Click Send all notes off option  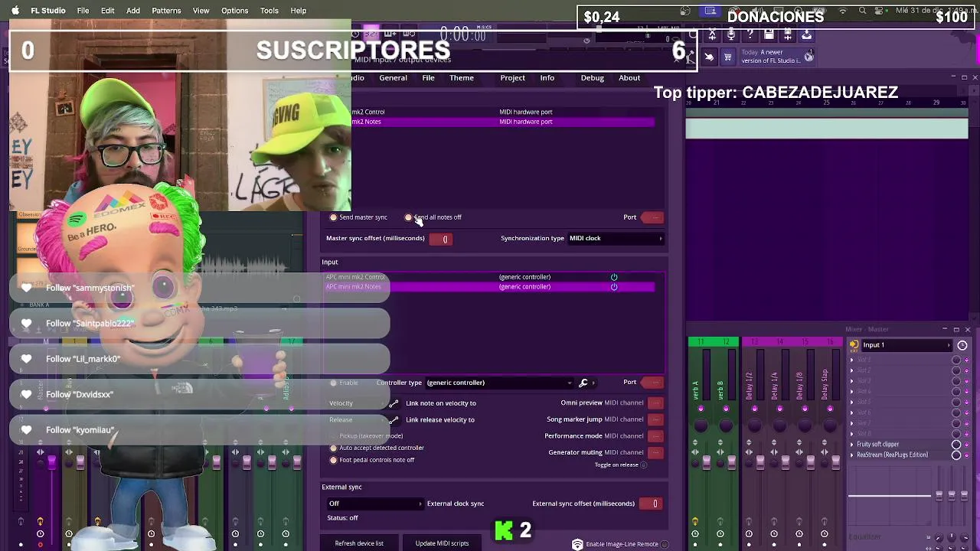pyautogui.click(x=408, y=217)
